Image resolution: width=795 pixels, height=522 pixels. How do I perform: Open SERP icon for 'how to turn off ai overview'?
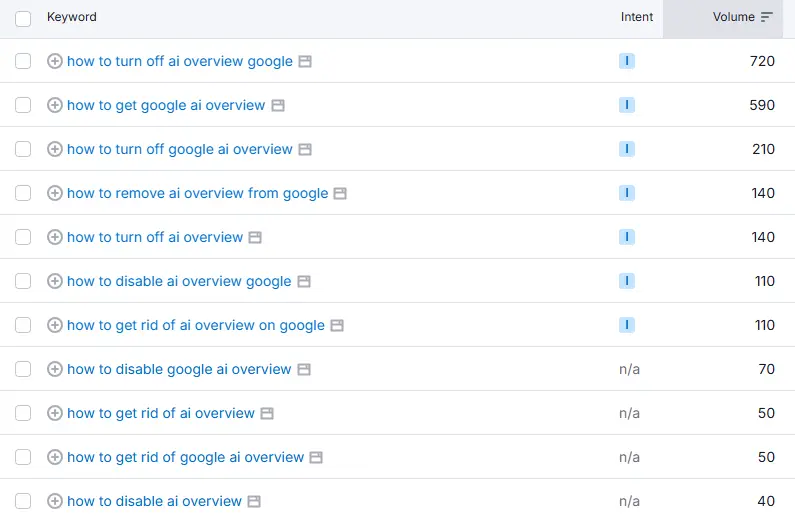[x=255, y=238]
